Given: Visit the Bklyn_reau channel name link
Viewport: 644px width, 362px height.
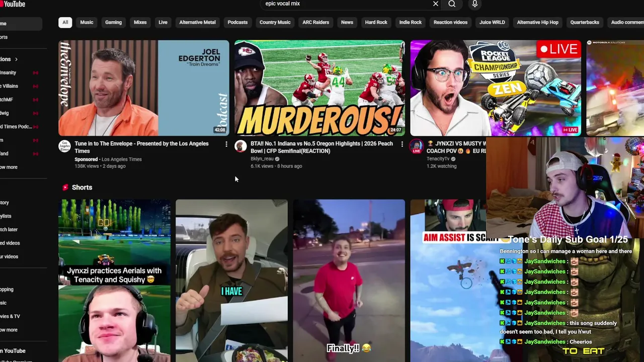Looking at the screenshot, I should tap(262, 159).
